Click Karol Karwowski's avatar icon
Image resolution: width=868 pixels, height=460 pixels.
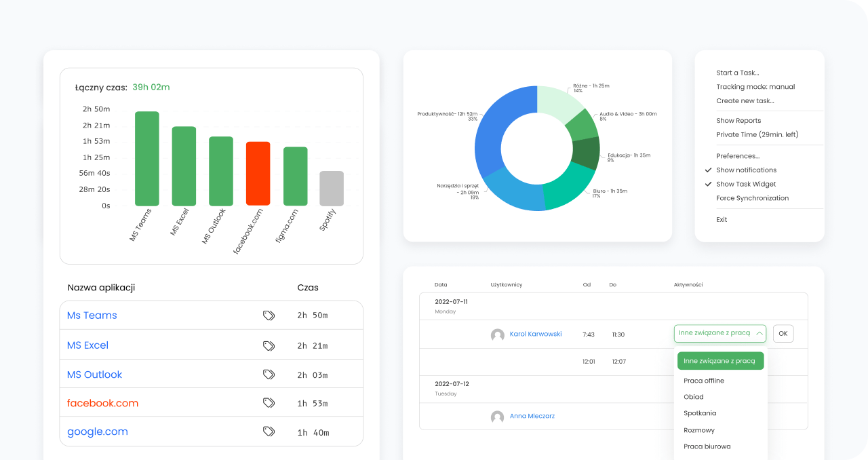click(x=497, y=334)
